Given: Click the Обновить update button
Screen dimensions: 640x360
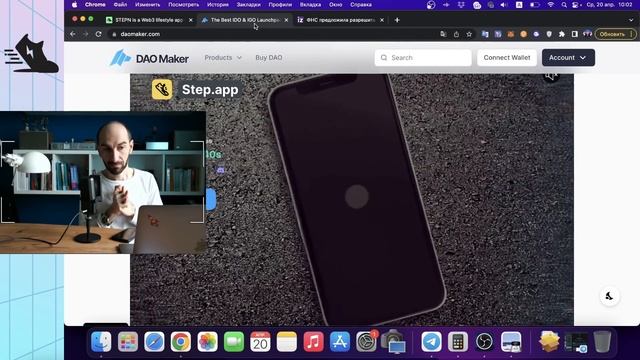Looking at the screenshot, I should coord(616,34).
